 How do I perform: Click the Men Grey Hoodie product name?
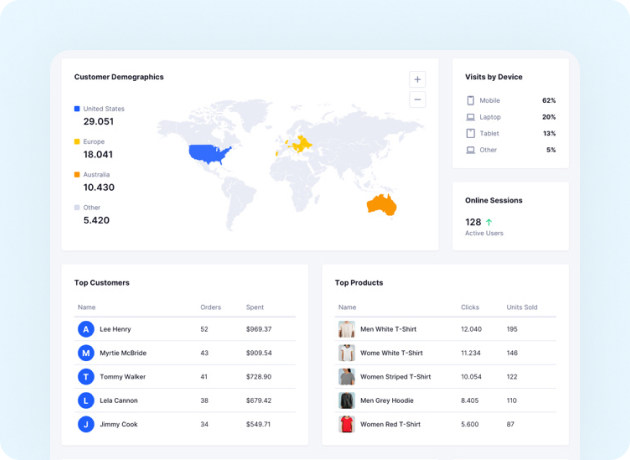387,401
